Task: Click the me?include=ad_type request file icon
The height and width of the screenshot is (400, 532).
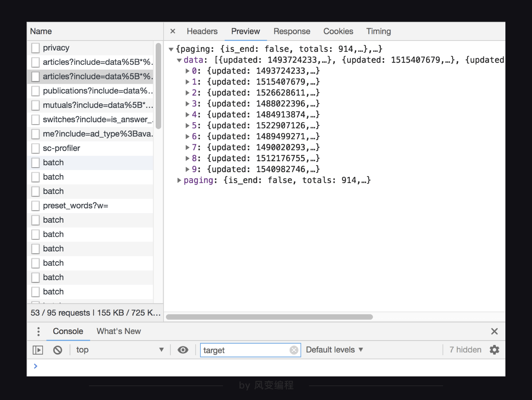Action: [x=36, y=134]
